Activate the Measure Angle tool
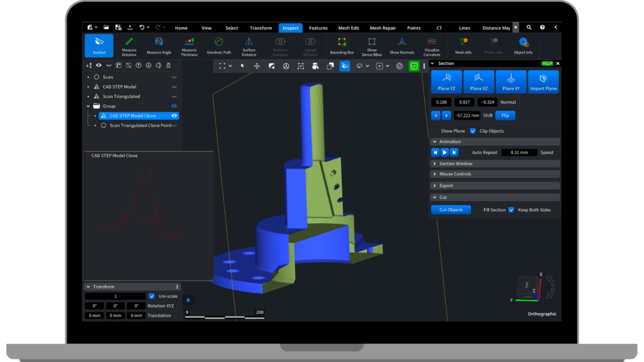644x362 pixels. pyautogui.click(x=158, y=45)
